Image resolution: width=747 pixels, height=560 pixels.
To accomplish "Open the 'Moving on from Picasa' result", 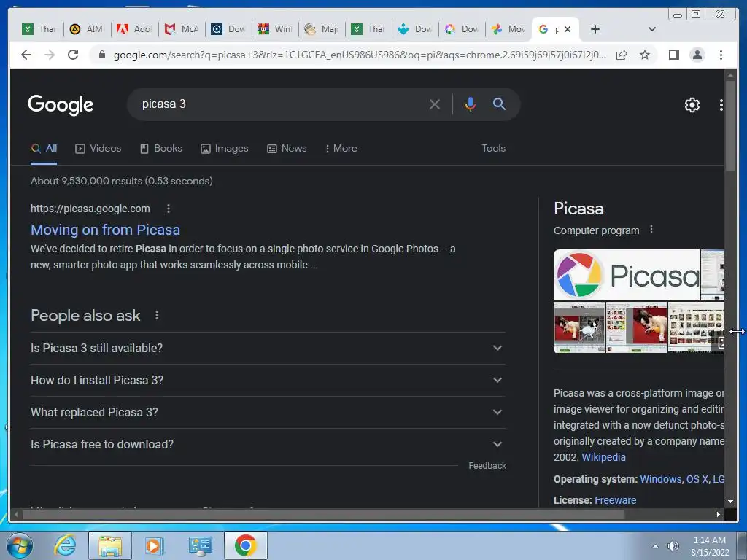I will [105, 230].
